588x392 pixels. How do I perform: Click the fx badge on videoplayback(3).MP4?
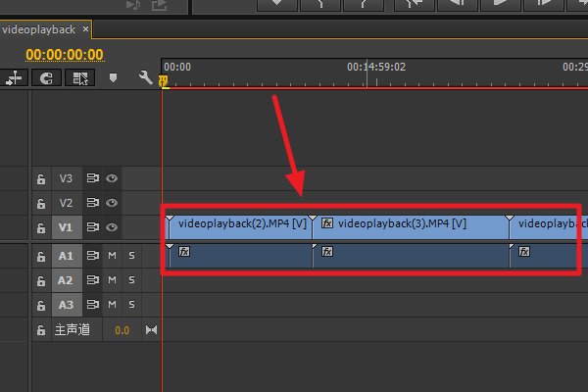[x=327, y=223]
